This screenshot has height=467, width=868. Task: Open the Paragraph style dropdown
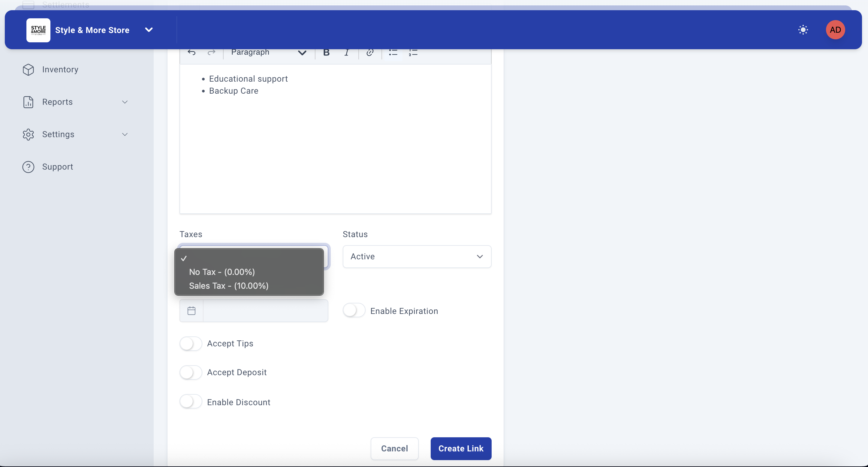coord(268,53)
